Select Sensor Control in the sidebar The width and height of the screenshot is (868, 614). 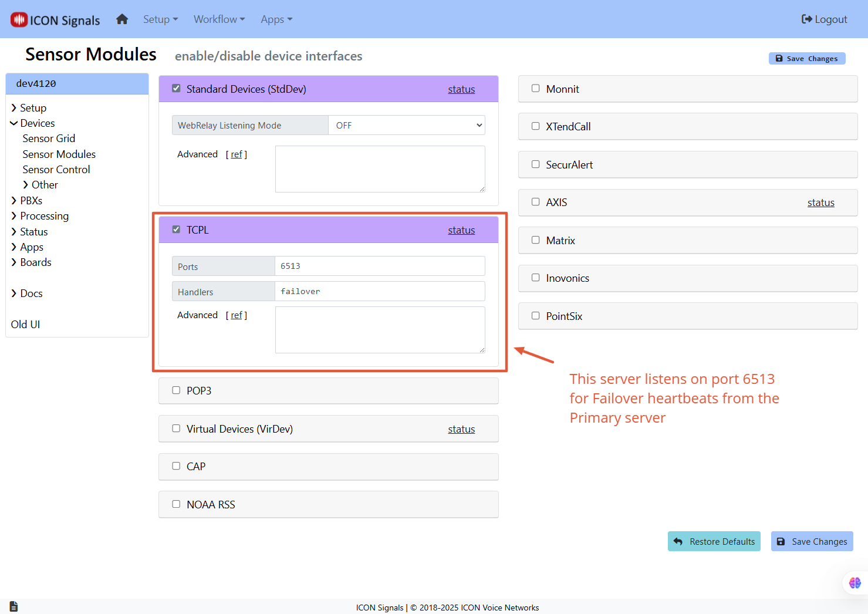click(x=56, y=169)
